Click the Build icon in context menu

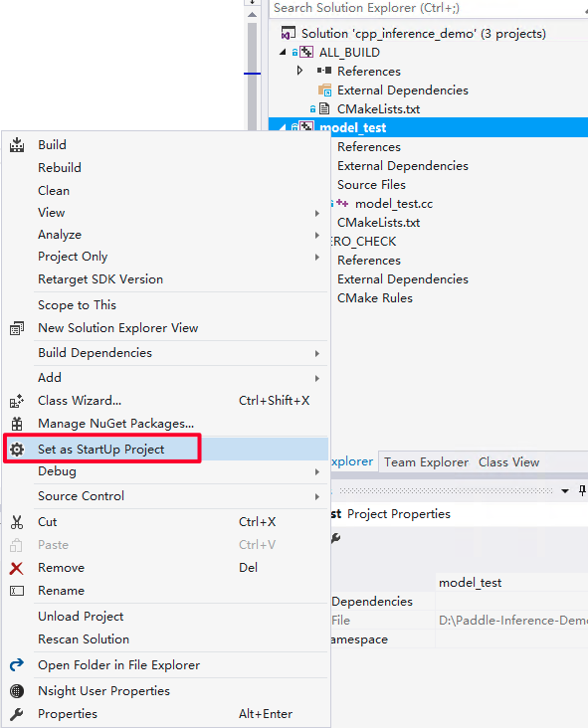tap(17, 145)
